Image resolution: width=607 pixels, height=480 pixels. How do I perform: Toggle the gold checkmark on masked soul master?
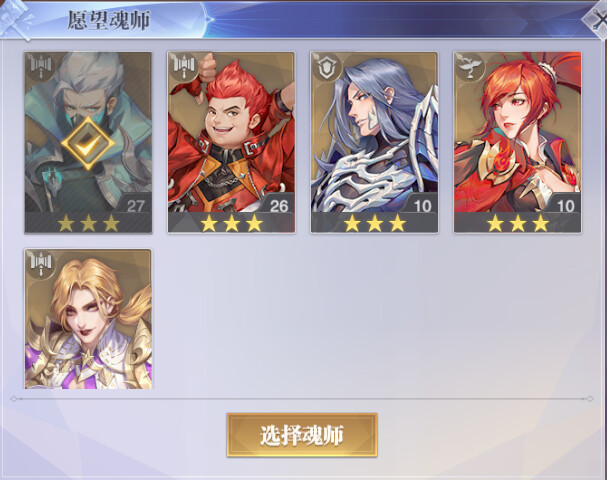(x=88, y=143)
